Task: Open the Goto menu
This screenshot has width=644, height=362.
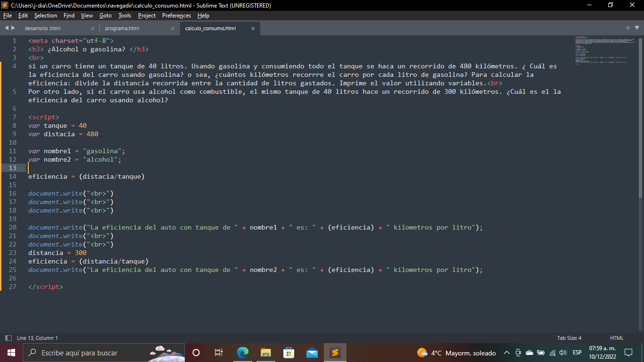Action: coord(105,16)
